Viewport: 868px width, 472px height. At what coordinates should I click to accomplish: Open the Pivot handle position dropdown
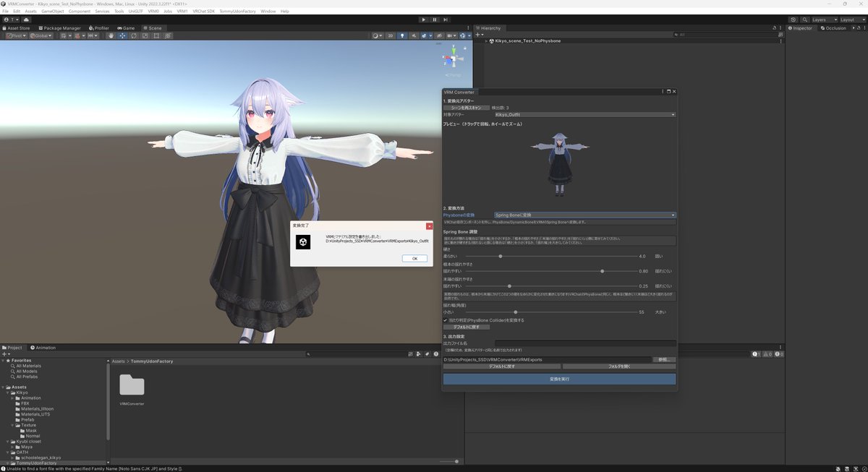[16, 35]
